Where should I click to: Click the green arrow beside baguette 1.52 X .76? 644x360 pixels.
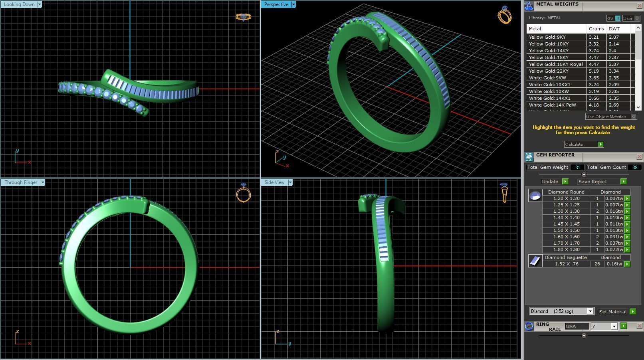click(627, 264)
